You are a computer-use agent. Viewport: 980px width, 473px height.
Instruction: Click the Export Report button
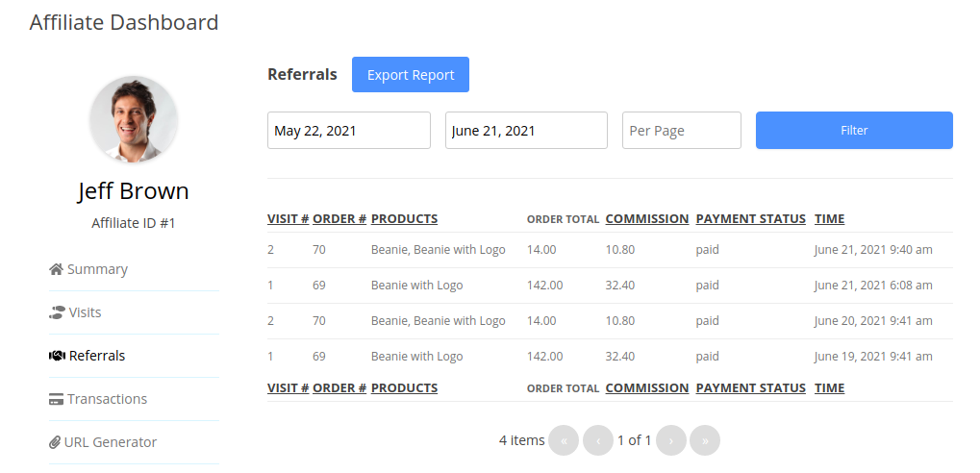coord(411,74)
